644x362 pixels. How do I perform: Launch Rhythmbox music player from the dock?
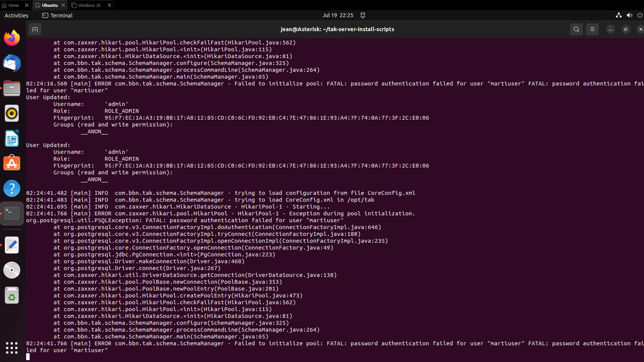12,113
